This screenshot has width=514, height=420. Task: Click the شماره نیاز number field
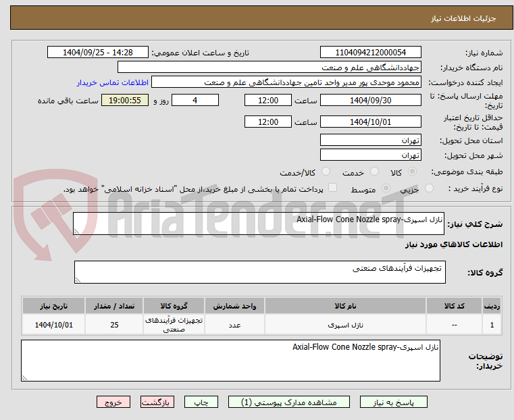(x=370, y=53)
